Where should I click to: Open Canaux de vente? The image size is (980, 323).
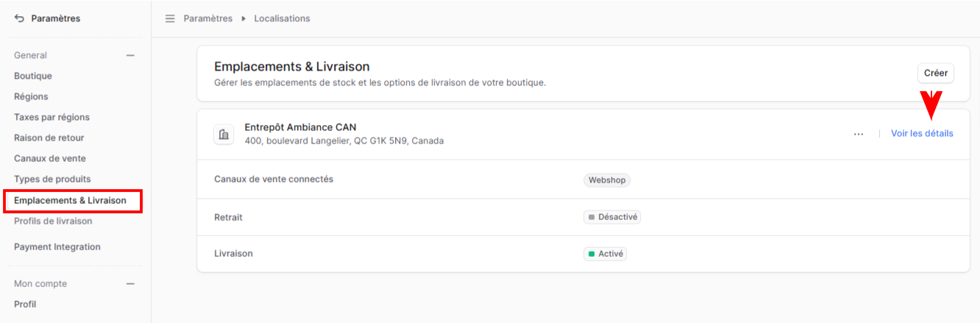pos(50,158)
